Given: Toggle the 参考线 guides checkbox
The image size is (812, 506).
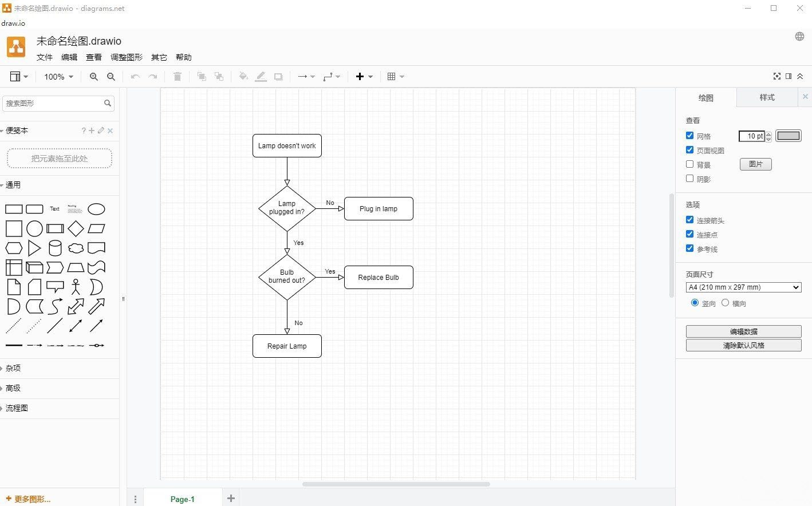Looking at the screenshot, I should pyautogui.click(x=690, y=248).
